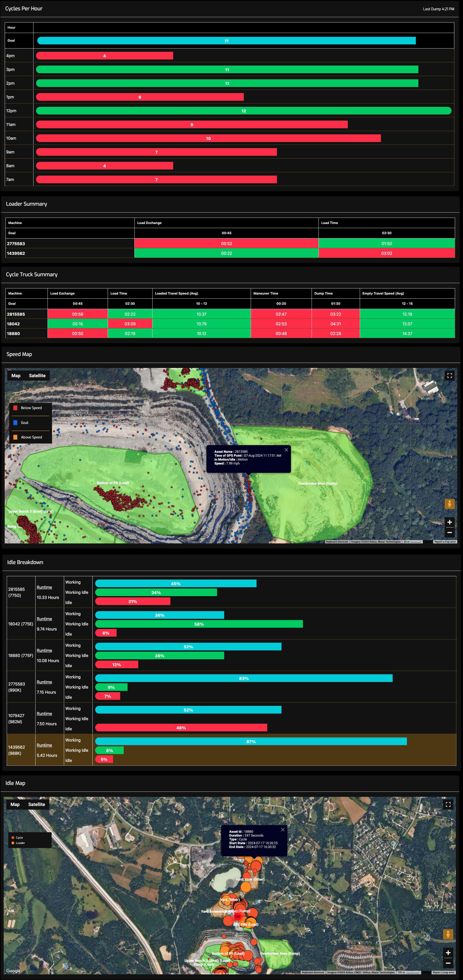
Task: Zoom in on the Speed Map
Action: tap(449, 522)
